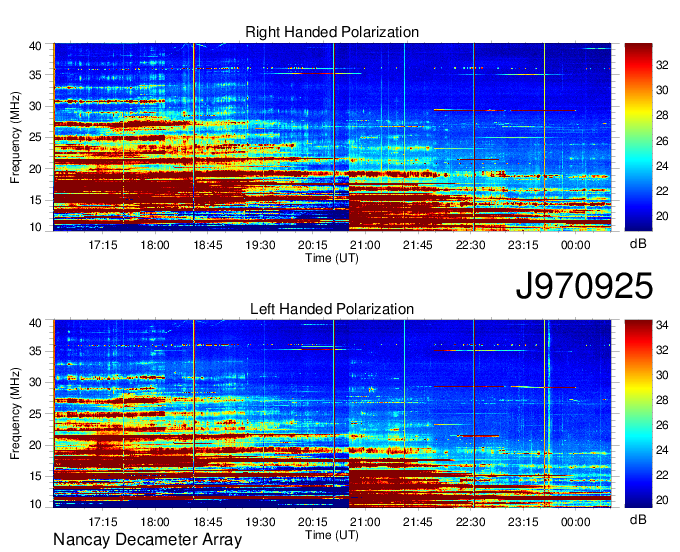Click 20 MHz tick on top frequency axis

[x=35, y=169]
